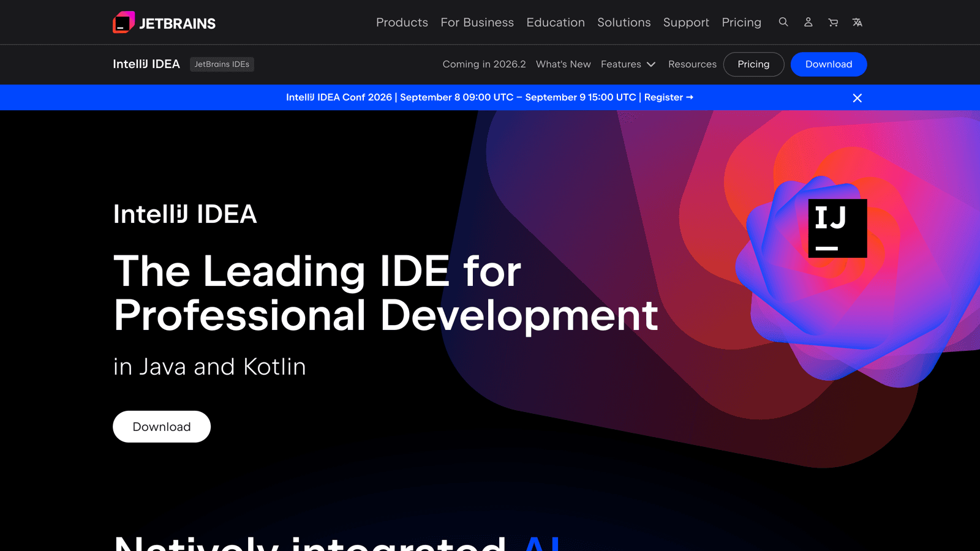Viewport: 980px width, 551px height.
Task: Click the JetBrains logo
Action: pyautogui.click(x=164, y=23)
